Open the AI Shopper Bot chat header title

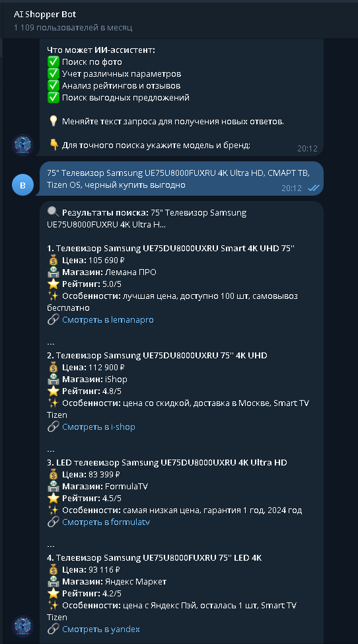tap(45, 14)
